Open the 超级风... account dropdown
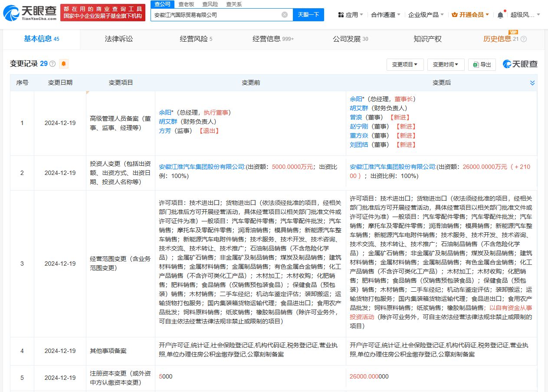Viewport: 548px width, 392px height. click(x=525, y=15)
